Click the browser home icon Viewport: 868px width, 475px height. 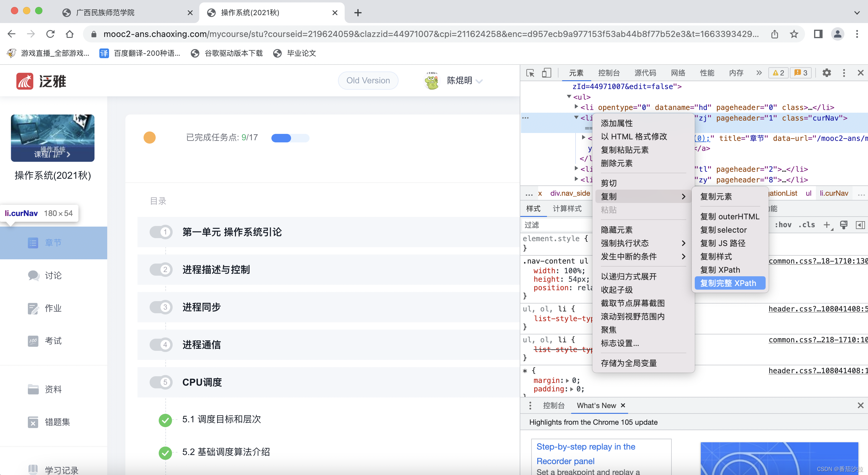[x=69, y=34]
